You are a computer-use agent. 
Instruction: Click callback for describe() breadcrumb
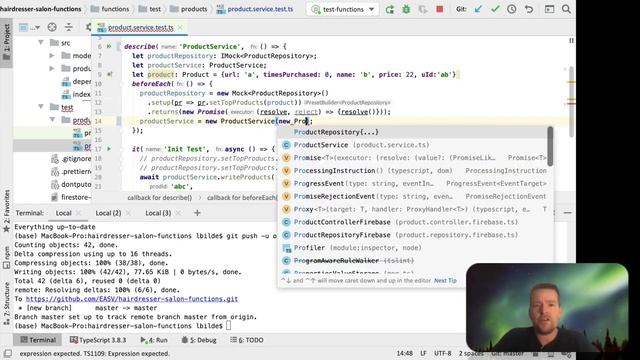click(160, 198)
